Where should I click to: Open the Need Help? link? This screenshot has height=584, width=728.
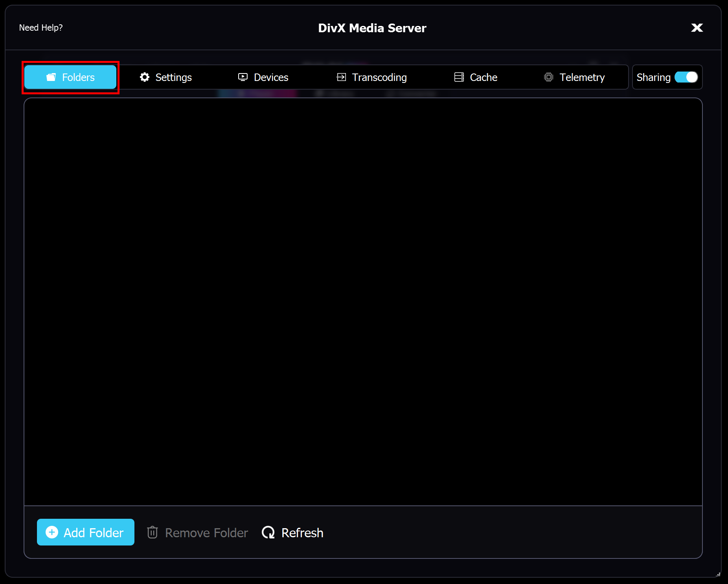pyautogui.click(x=41, y=28)
